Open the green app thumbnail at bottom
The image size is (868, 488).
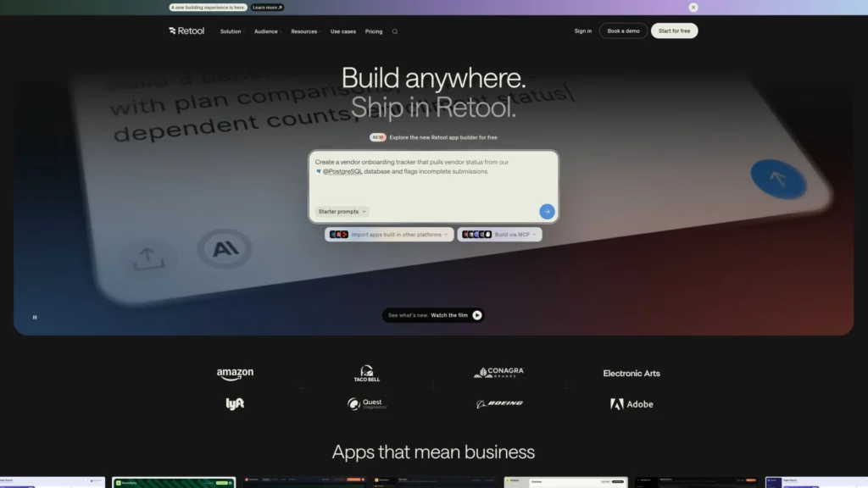(173, 482)
